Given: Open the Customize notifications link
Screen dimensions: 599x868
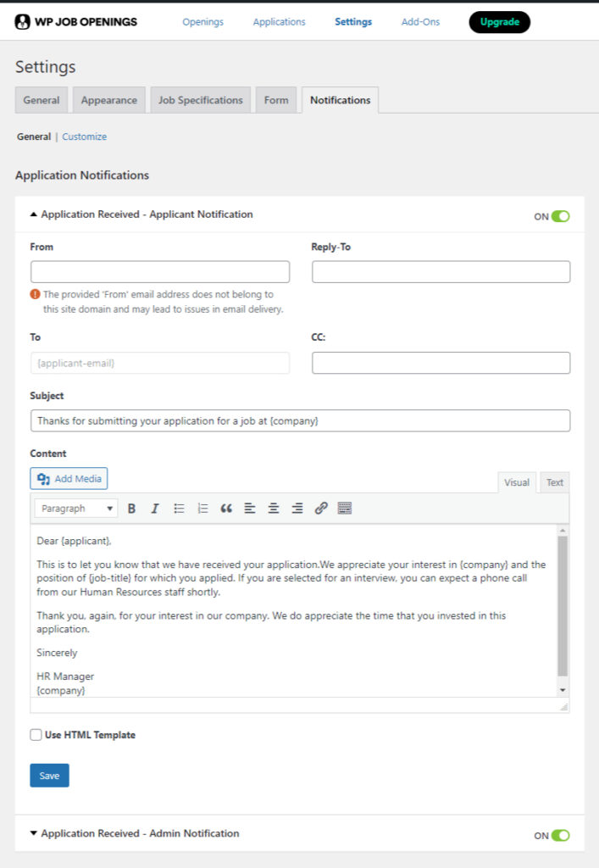Looking at the screenshot, I should (x=84, y=136).
